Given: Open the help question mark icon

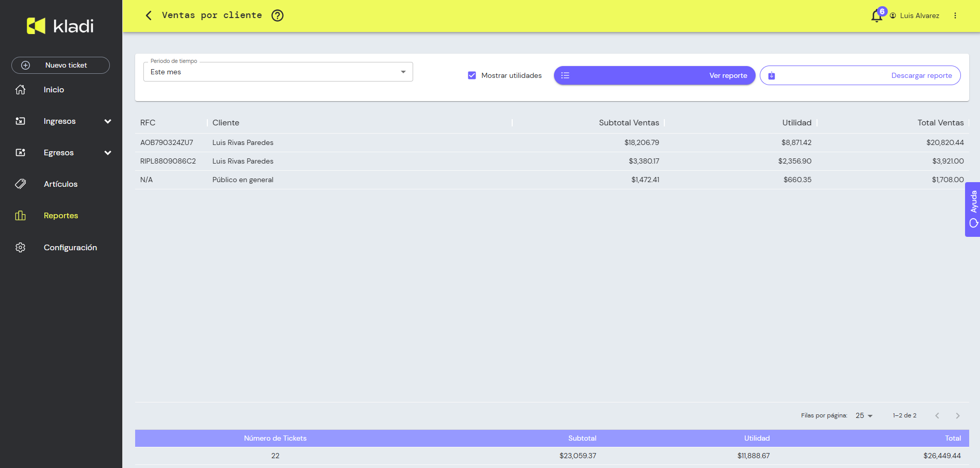Looking at the screenshot, I should point(277,15).
